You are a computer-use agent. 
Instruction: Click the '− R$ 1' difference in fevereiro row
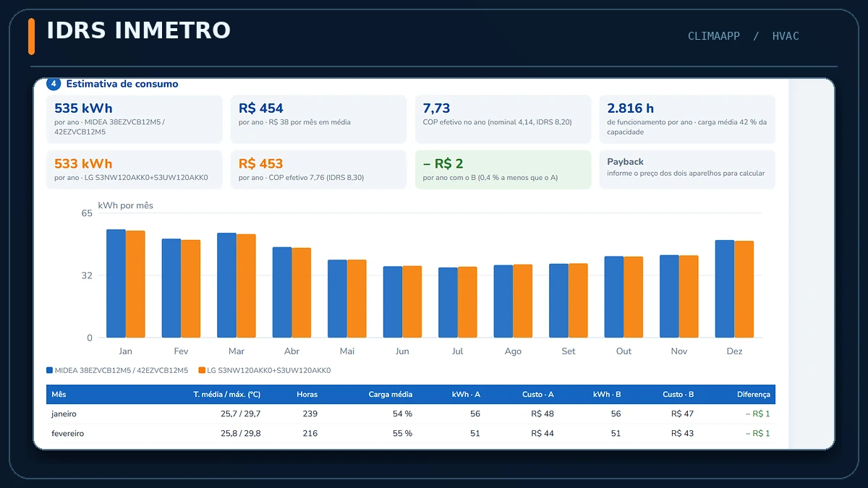pos(757,433)
